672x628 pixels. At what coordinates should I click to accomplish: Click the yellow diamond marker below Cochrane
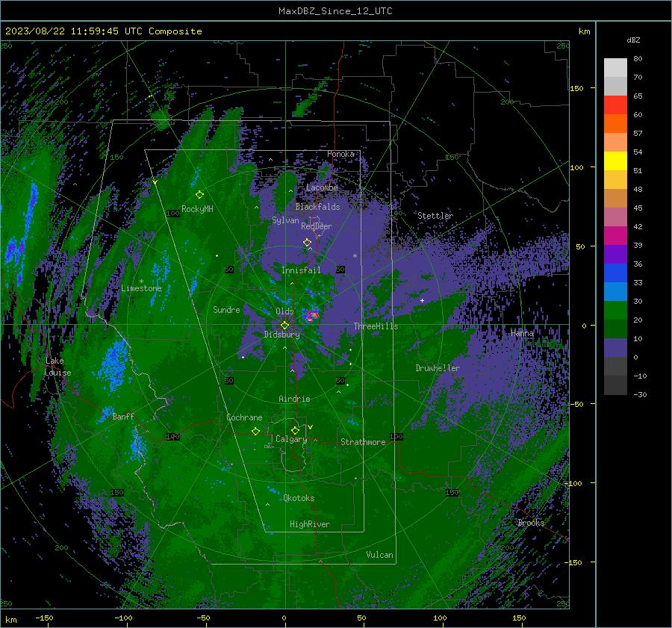[255, 431]
